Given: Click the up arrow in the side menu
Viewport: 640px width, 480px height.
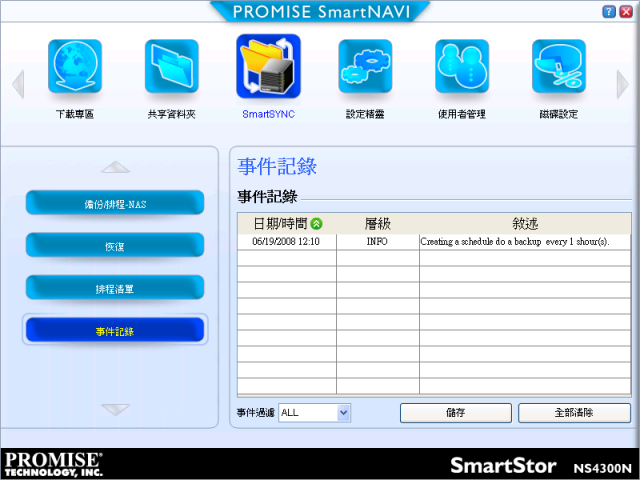Looking at the screenshot, I should [116, 167].
